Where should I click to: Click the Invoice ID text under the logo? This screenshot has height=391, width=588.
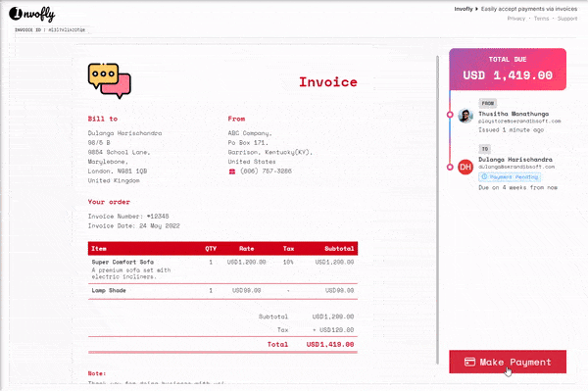[50, 30]
